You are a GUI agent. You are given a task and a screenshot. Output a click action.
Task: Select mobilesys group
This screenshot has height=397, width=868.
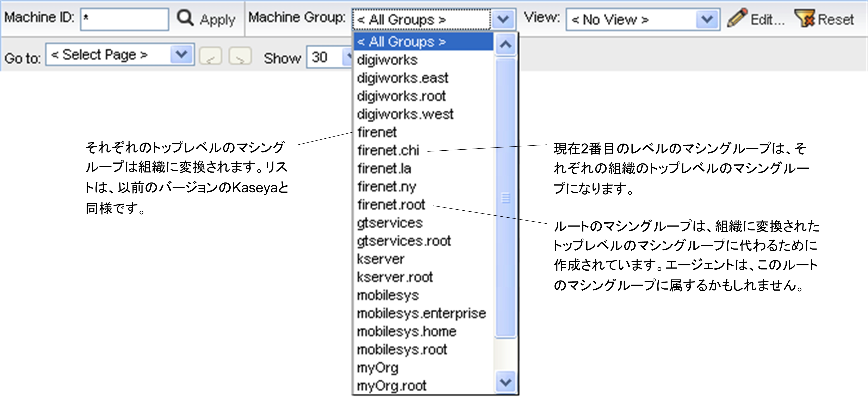pyautogui.click(x=423, y=295)
